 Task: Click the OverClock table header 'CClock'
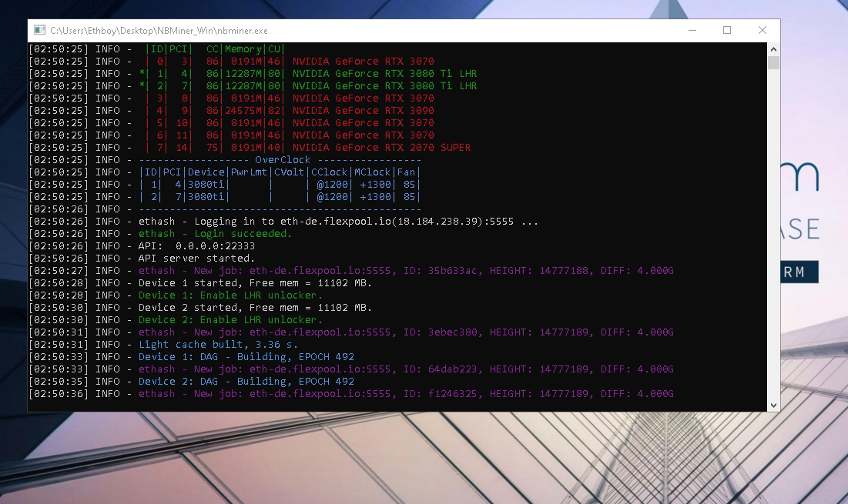[x=329, y=172]
